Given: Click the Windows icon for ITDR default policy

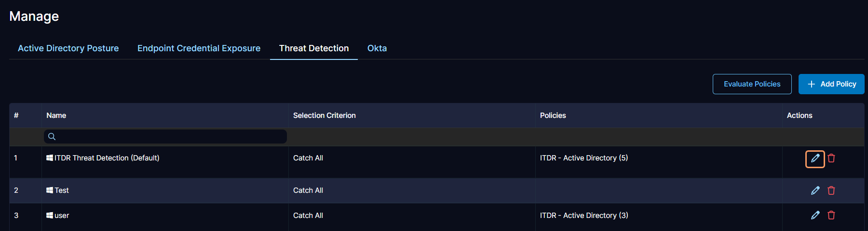Looking at the screenshot, I should pyautogui.click(x=50, y=158).
